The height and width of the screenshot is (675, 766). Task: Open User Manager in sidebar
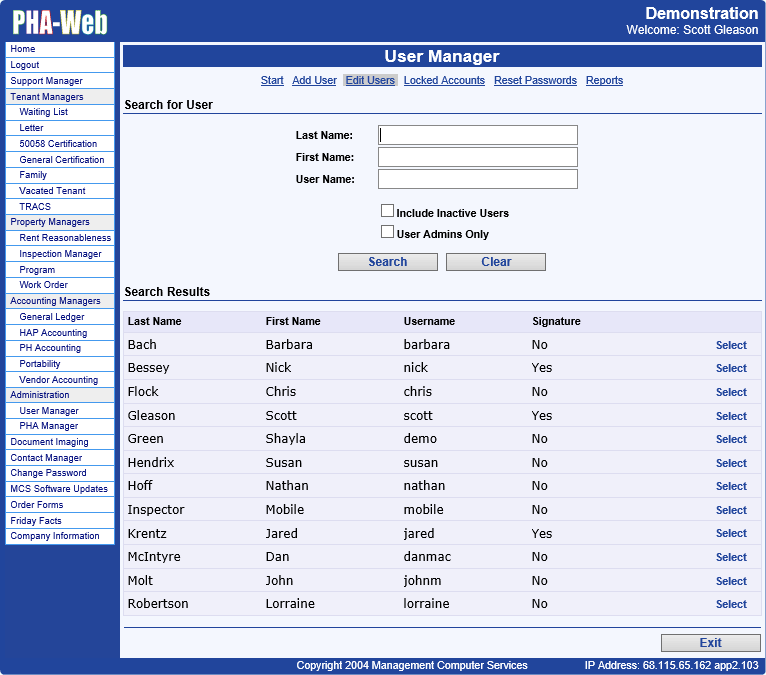click(x=60, y=411)
